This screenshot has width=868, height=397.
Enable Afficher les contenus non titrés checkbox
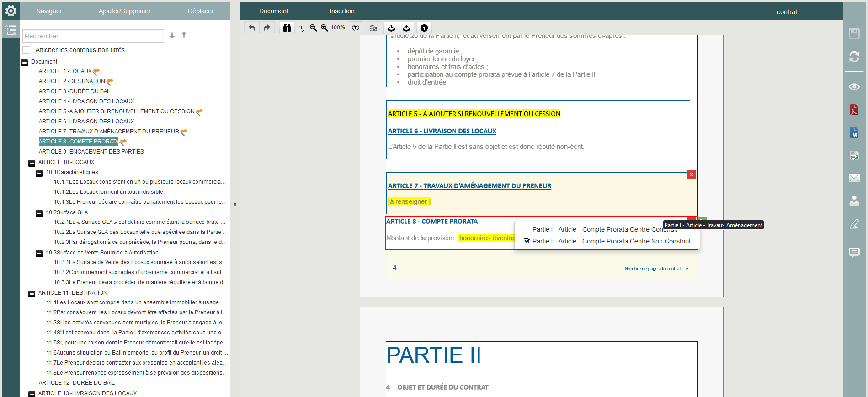point(27,50)
